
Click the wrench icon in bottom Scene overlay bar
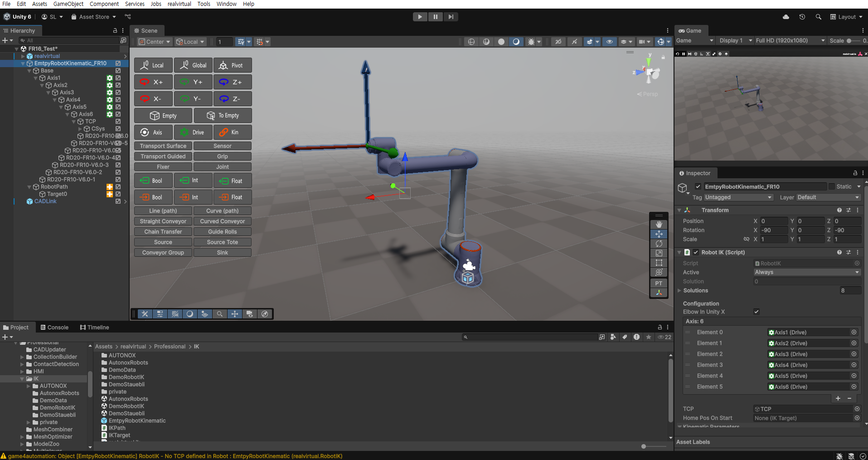145,314
